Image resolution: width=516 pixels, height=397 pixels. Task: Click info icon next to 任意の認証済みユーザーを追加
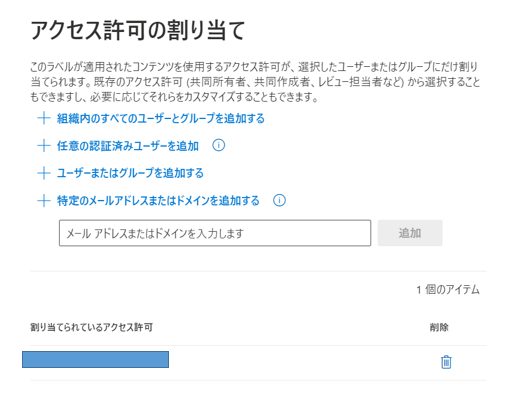(x=219, y=145)
